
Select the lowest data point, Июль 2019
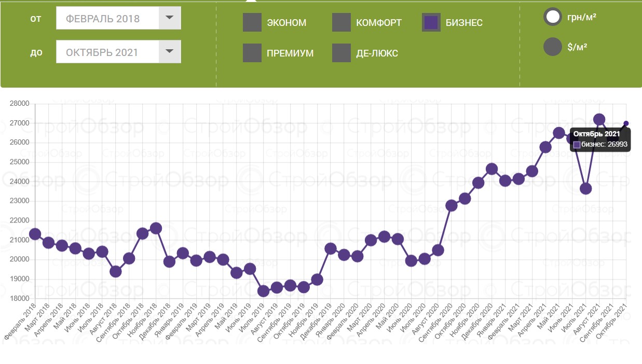tap(264, 291)
